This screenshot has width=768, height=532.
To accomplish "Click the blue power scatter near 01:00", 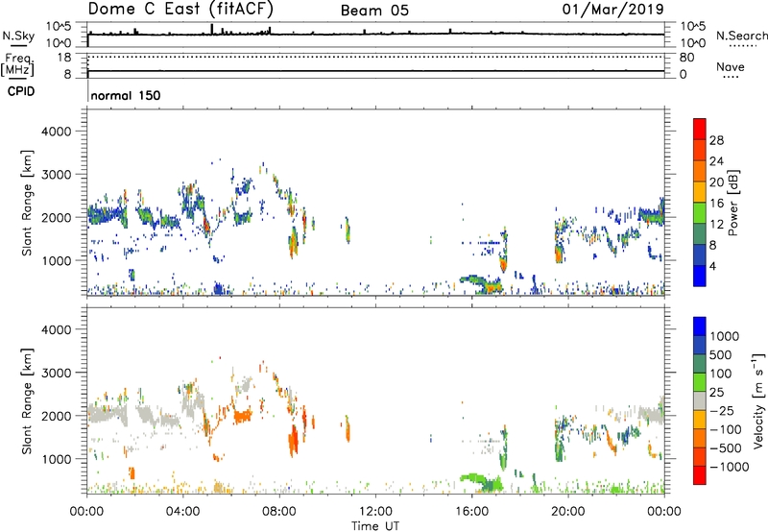I will pyautogui.click(x=106, y=214).
